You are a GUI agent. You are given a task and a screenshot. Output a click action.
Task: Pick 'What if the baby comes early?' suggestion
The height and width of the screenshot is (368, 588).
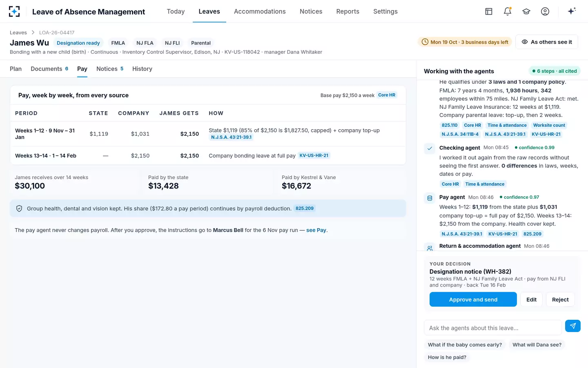coord(465,345)
